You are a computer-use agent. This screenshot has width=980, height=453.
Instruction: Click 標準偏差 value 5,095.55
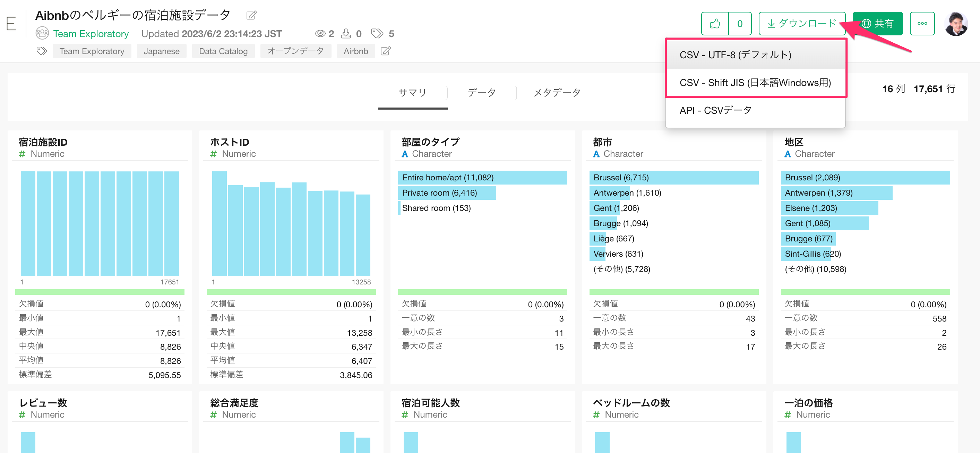coord(164,375)
